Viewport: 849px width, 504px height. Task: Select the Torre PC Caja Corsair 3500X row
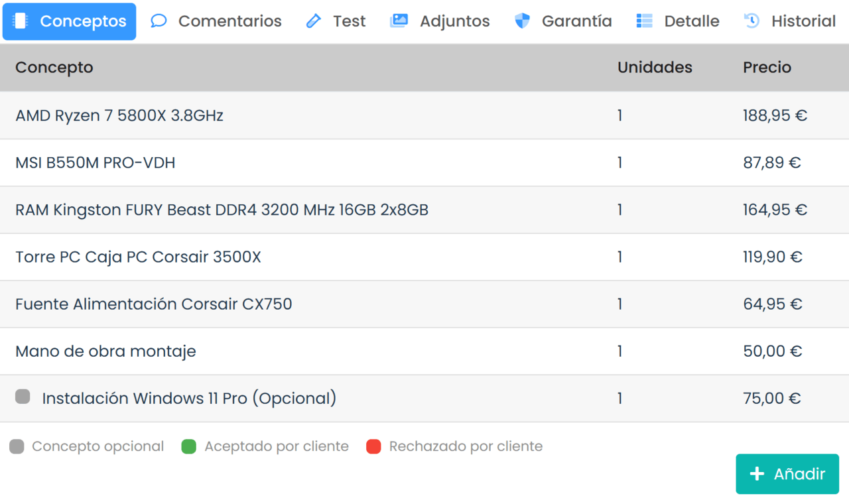click(138, 257)
